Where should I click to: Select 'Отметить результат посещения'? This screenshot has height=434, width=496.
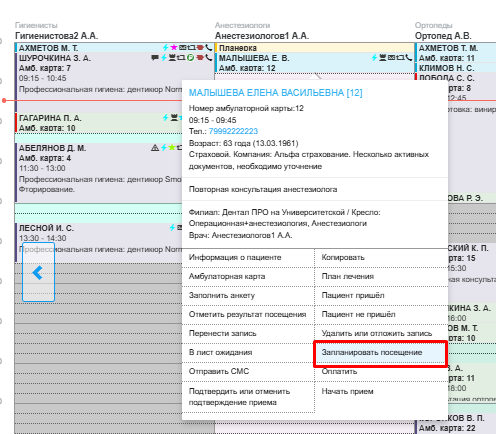click(248, 314)
